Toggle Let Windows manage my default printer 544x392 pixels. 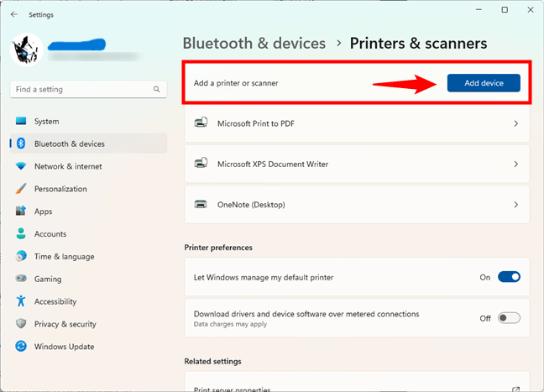[509, 277]
